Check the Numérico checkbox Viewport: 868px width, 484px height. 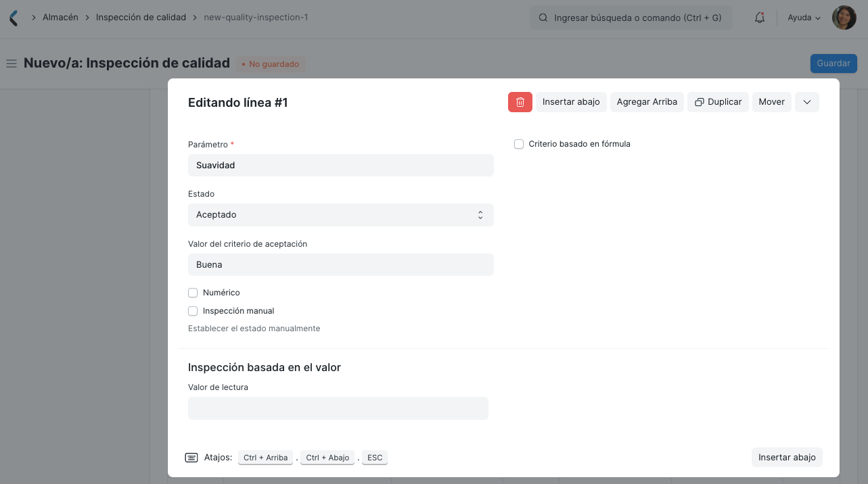(x=193, y=293)
